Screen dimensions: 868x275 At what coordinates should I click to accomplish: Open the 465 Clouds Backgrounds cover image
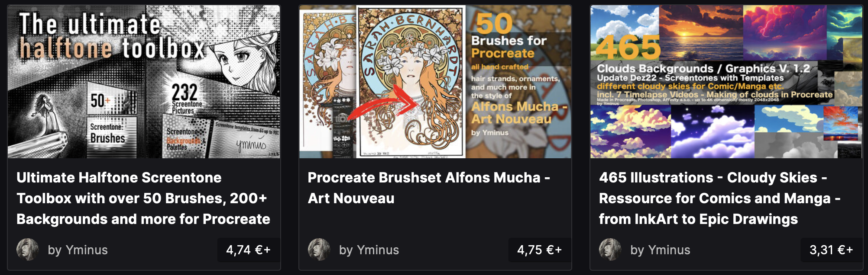pos(726,82)
